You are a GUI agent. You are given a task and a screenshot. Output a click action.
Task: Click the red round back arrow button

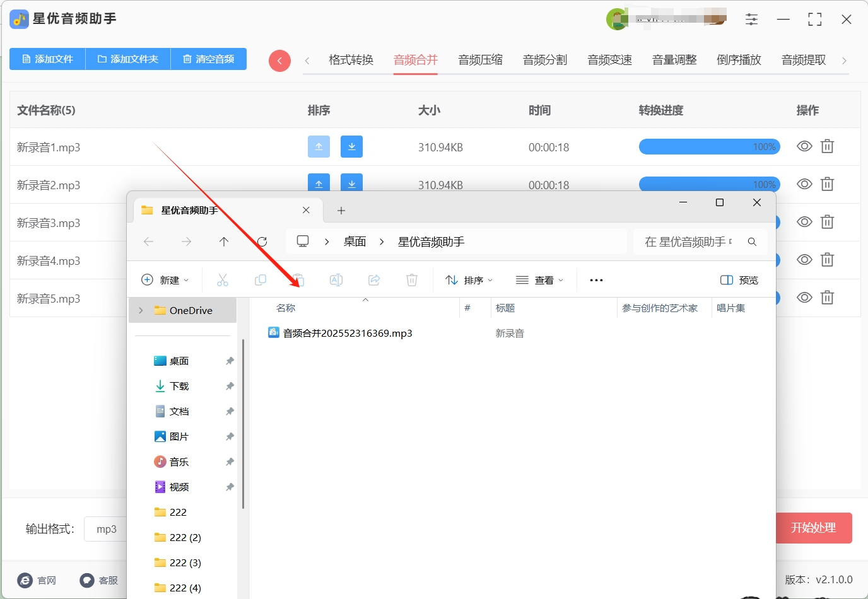[279, 61]
